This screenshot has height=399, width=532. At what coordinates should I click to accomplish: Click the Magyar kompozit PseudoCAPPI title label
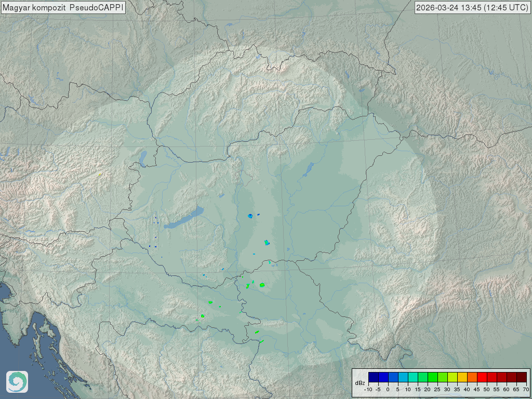pyautogui.click(x=63, y=8)
